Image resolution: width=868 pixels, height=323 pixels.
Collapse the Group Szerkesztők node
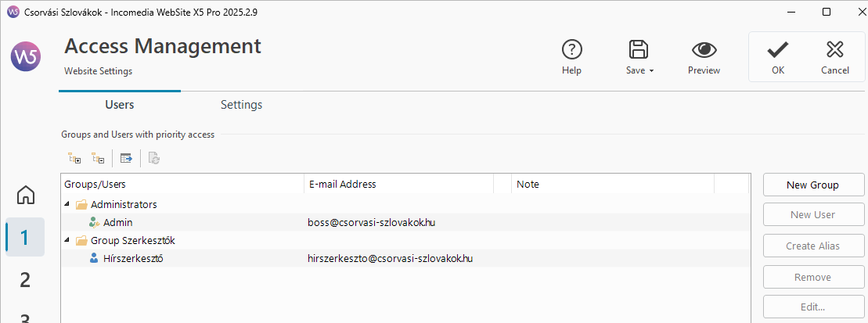point(67,241)
